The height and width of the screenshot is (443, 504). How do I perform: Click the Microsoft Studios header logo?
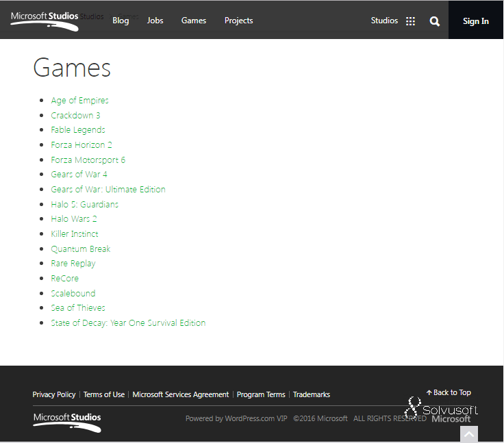pyautogui.click(x=45, y=21)
